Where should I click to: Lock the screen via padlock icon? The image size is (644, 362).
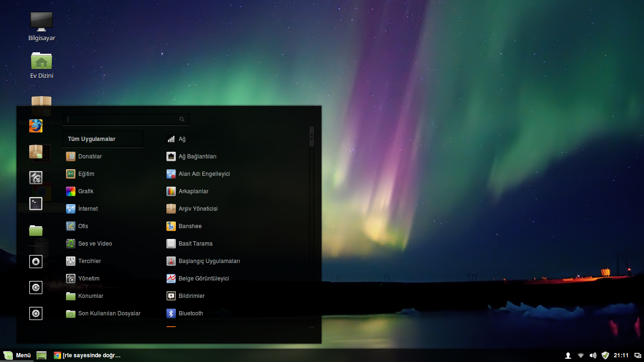36,261
